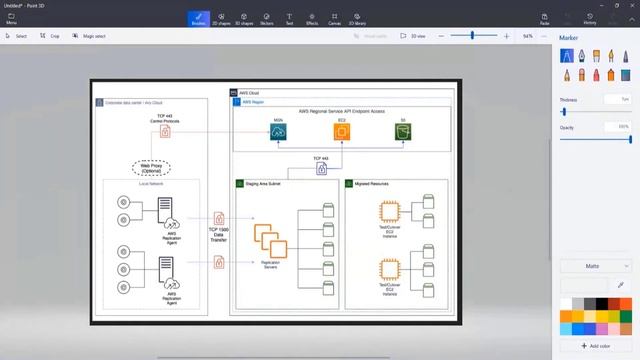Click the zoom in plus icon
The height and width of the screenshot is (360, 640).
(x=507, y=36)
